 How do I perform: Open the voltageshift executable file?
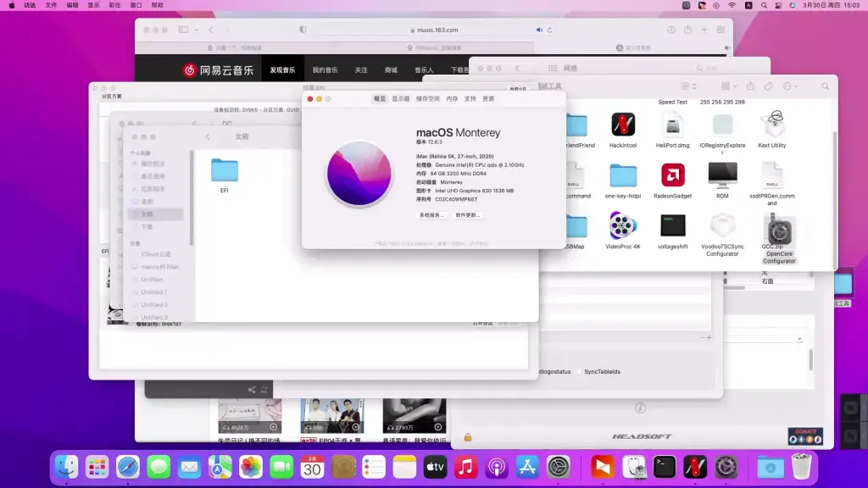pyautogui.click(x=672, y=225)
